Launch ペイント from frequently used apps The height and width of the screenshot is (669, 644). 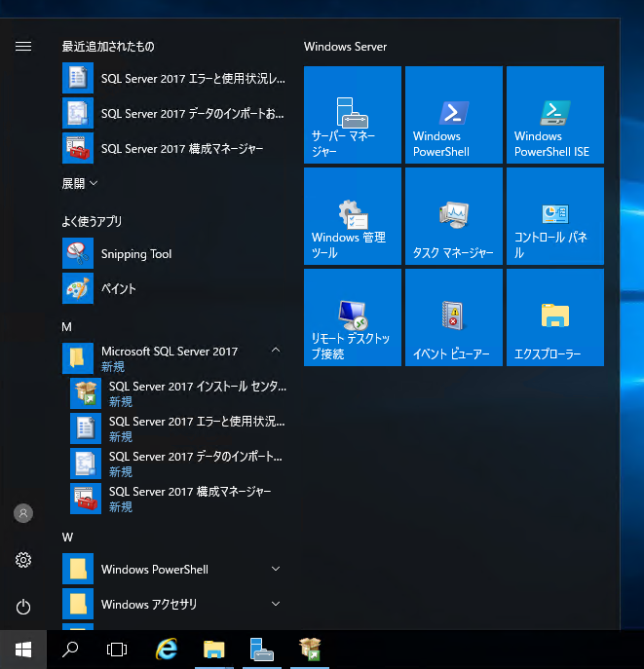pos(175,288)
